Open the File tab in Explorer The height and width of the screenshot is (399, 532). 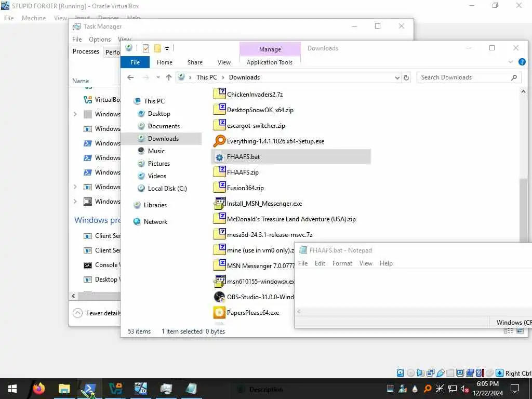[x=135, y=62]
